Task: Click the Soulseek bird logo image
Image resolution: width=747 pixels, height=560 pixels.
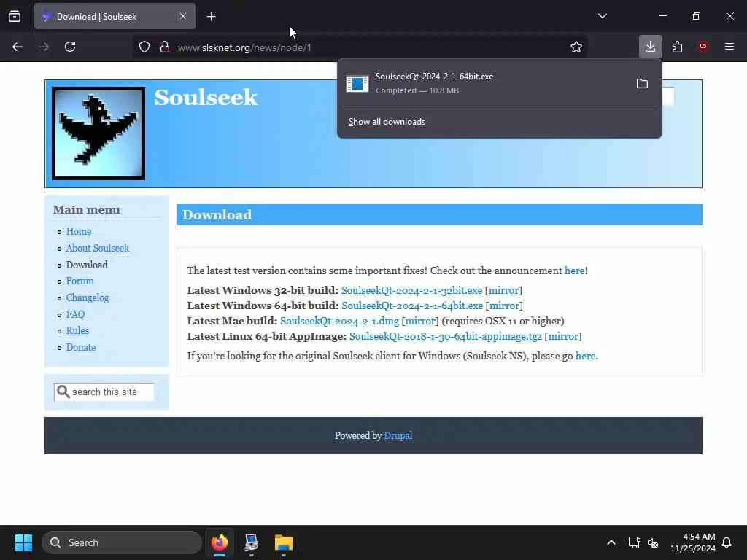Action: click(98, 133)
